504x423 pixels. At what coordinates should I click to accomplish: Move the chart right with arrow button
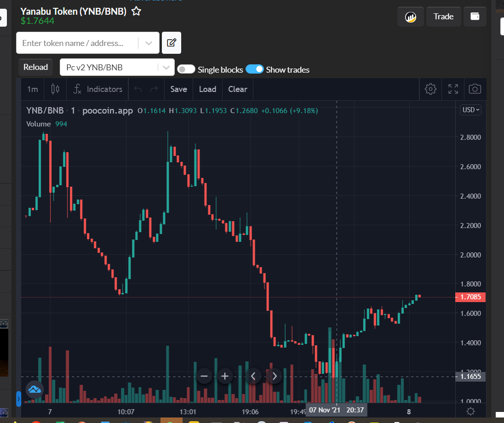click(275, 376)
